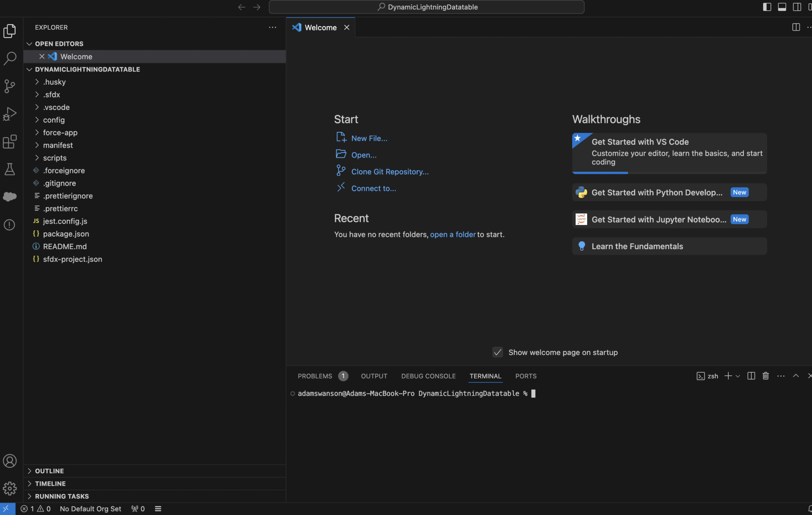This screenshot has width=812, height=515.
Task: Click the Clone Git Repository link
Action: pyautogui.click(x=390, y=171)
